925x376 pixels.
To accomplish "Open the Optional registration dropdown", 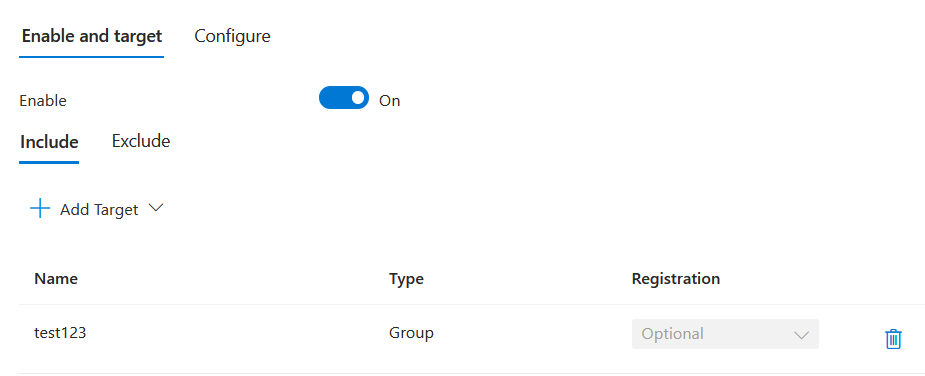I will click(x=725, y=334).
